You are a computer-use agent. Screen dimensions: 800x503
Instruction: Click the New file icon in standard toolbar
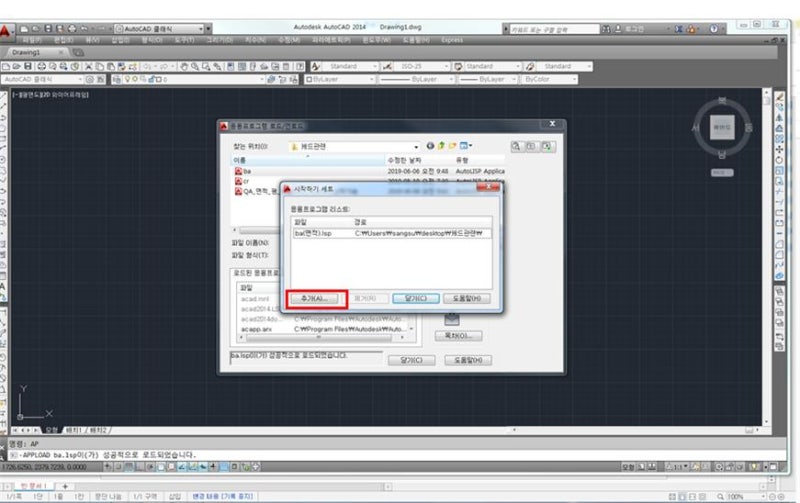point(6,66)
